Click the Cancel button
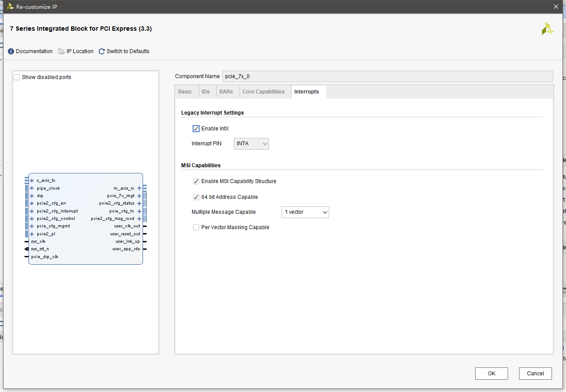 [x=535, y=374]
